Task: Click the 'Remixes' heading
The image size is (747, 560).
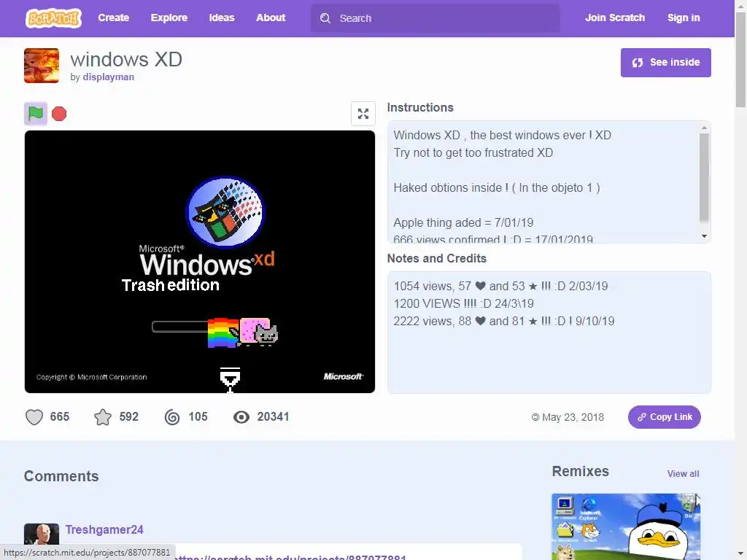Action: point(580,472)
